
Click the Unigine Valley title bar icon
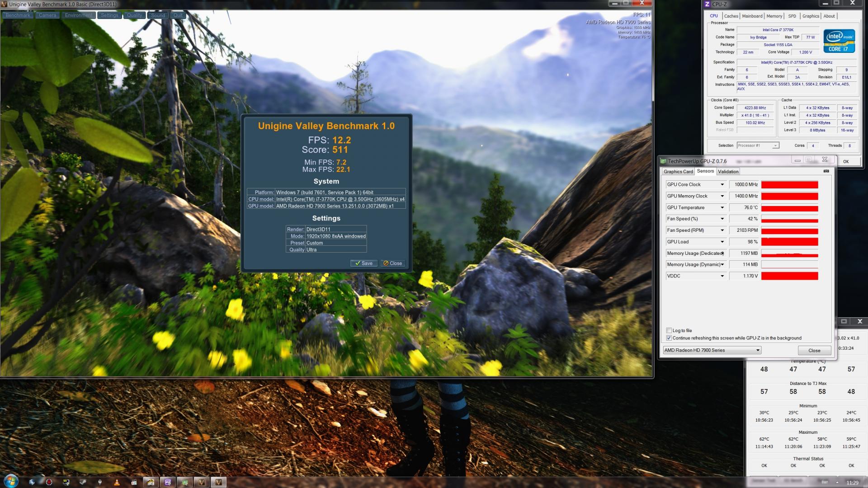coord(4,4)
